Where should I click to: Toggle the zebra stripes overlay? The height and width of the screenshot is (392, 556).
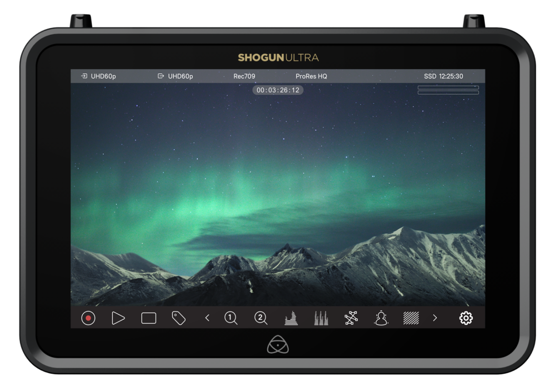(411, 318)
